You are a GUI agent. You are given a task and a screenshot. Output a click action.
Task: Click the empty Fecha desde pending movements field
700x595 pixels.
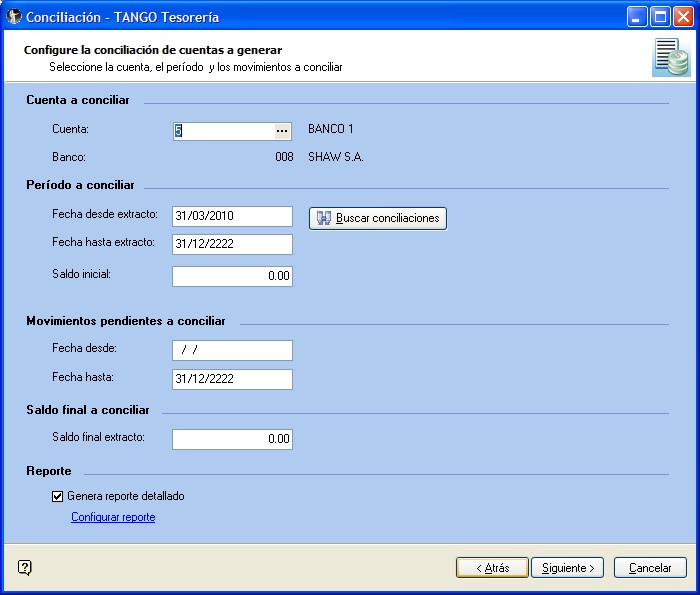tap(232, 350)
